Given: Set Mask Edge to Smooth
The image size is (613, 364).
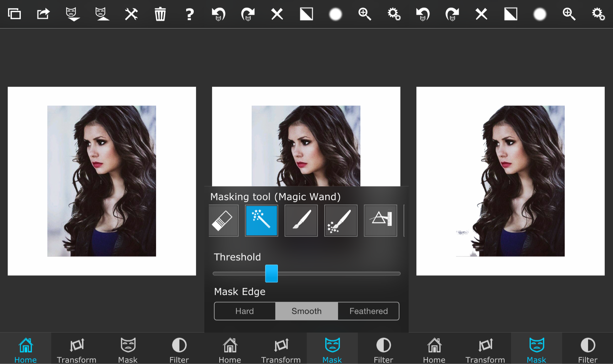Looking at the screenshot, I should point(306,311).
